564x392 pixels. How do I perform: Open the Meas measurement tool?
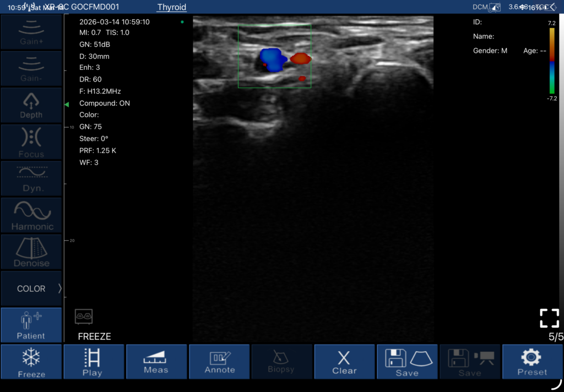point(156,362)
